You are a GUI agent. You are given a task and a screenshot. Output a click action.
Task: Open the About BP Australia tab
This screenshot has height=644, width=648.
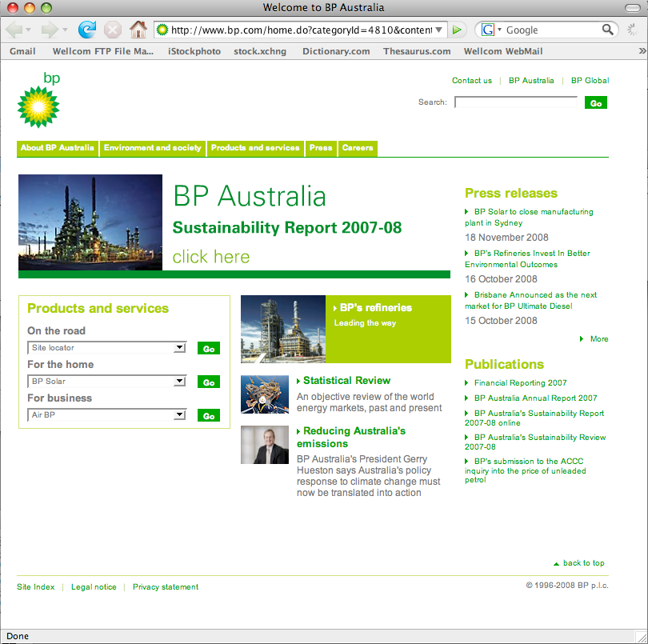pyautogui.click(x=58, y=148)
